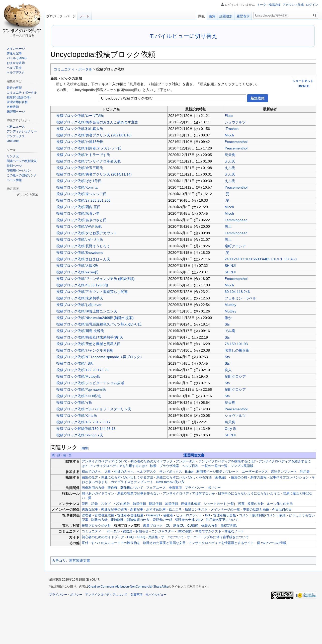This screenshot has width=322, height=644.
Task: Open Oversight link in 管理者関係 row
Action: 153,515
